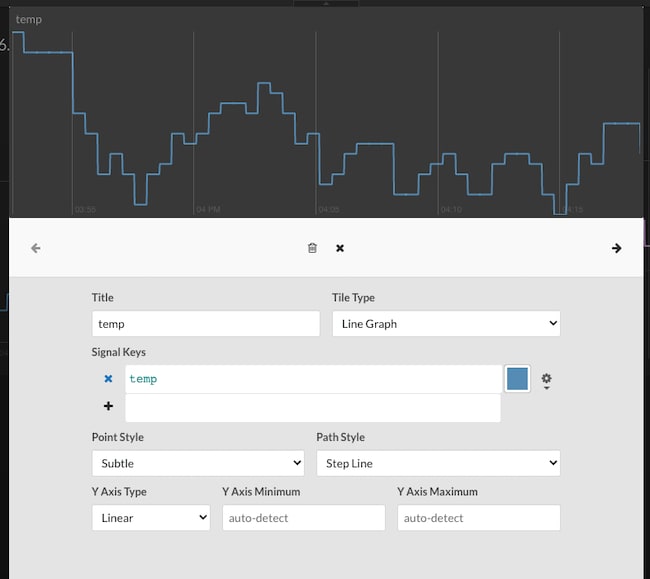Close the tile editor with the X icon
650x579 pixels.
340,248
